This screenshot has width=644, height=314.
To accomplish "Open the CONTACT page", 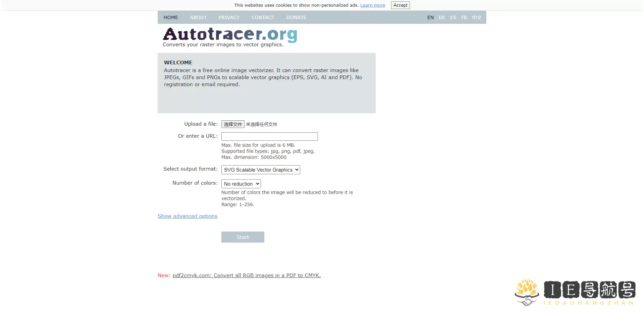I will pos(263,17).
